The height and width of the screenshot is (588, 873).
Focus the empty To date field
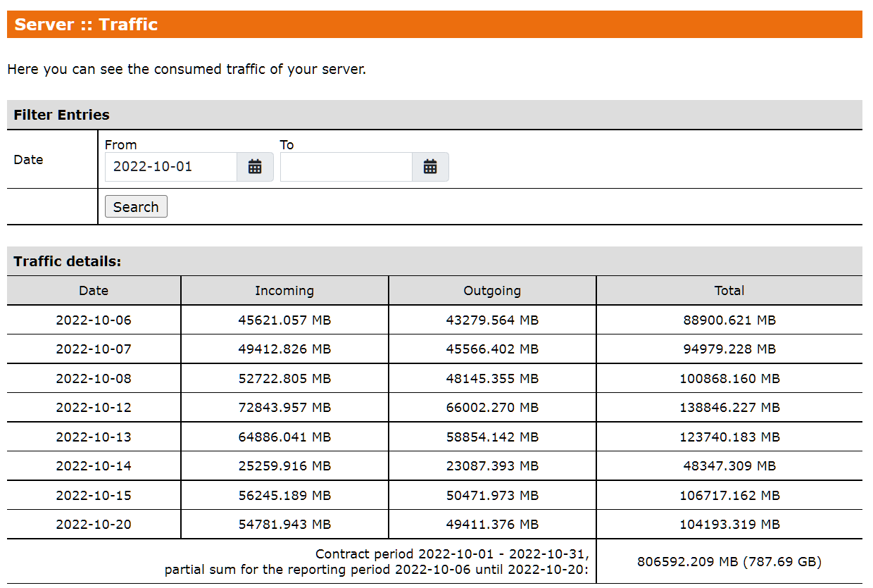click(x=346, y=167)
